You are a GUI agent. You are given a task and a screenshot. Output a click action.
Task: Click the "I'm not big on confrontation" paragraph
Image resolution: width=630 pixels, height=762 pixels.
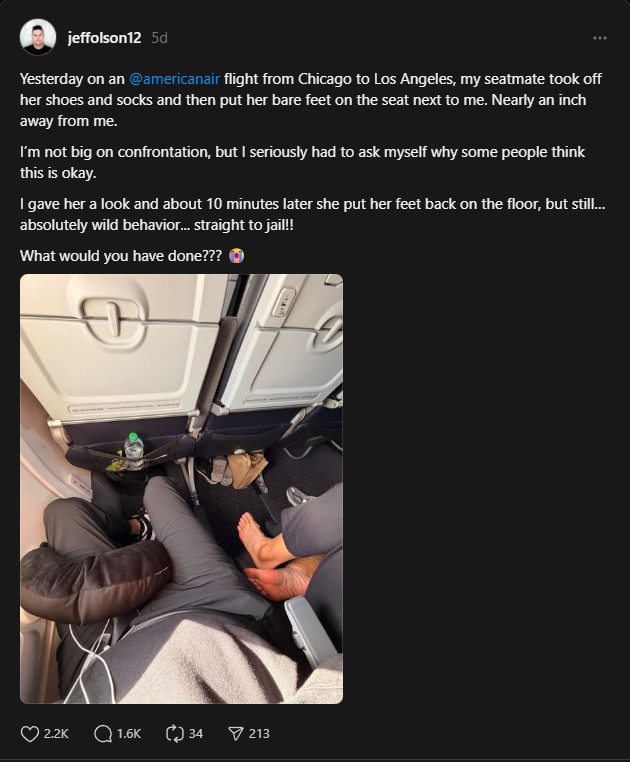pyautogui.click(x=302, y=162)
